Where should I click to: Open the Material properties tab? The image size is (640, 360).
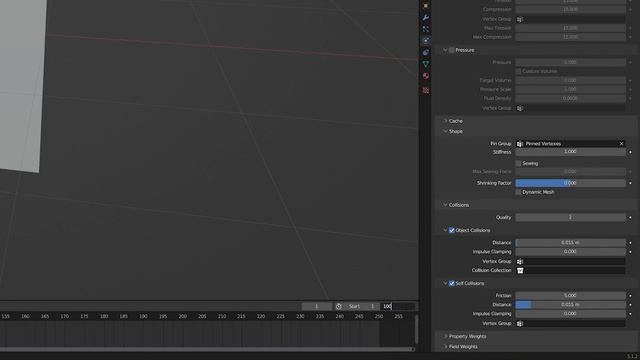click(426, 76)
